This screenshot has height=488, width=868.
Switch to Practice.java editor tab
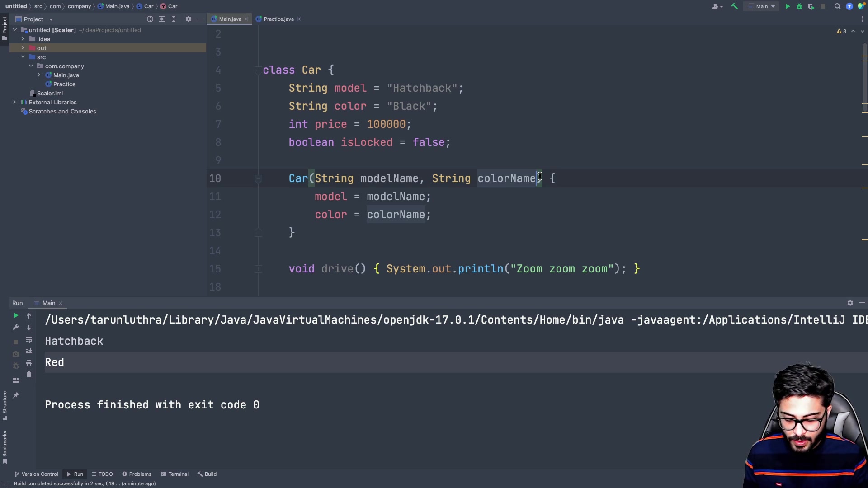[x=278, y=19]
